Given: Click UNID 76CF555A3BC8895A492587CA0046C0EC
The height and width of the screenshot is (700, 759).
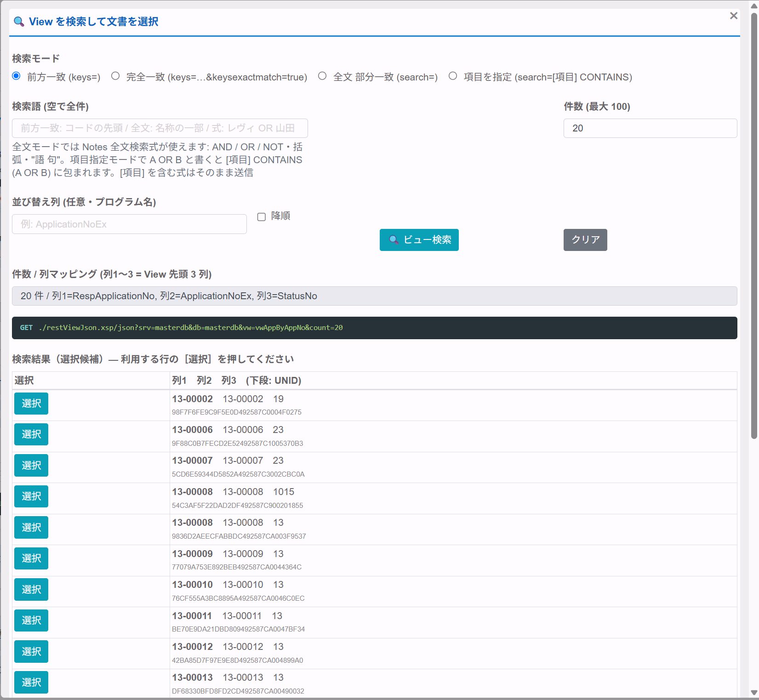Looking at the screenshot, I should pos(238,598).
